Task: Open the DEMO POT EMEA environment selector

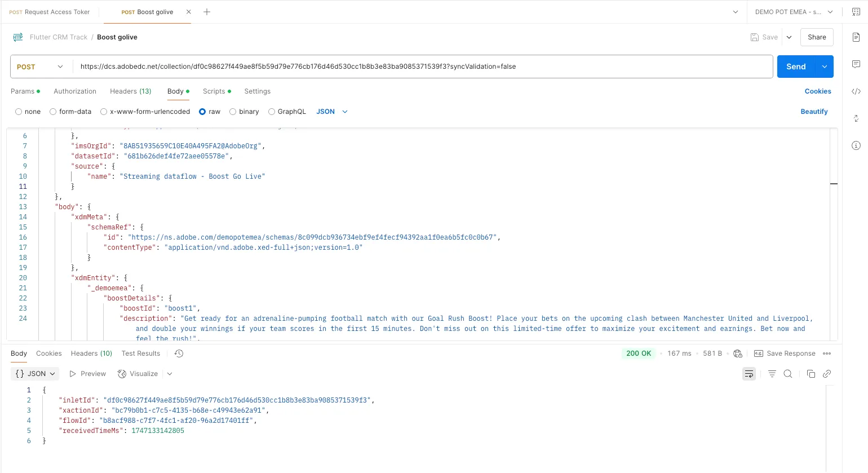Action: click(x=794, y=12)
